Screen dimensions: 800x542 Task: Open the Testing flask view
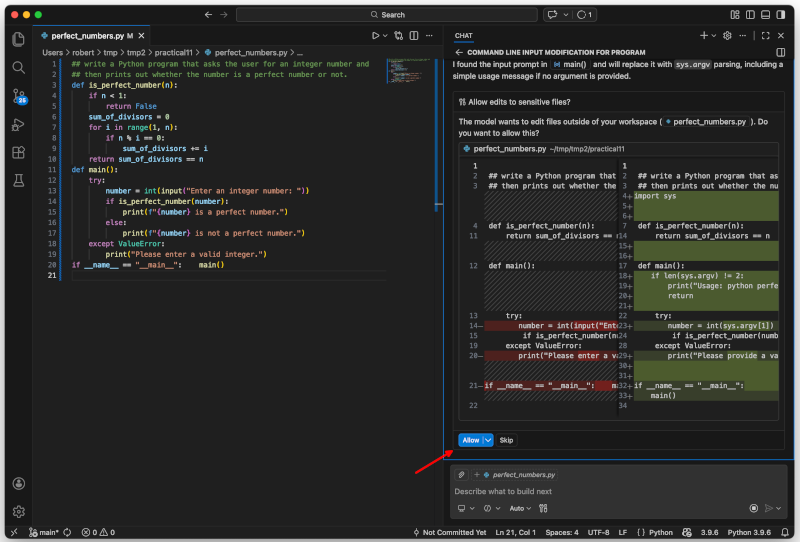click(18, 181)
